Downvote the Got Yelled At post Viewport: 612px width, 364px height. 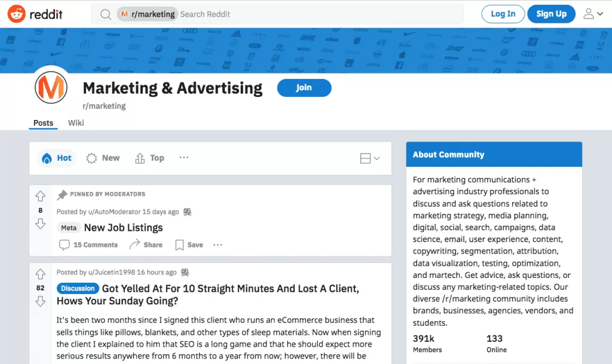pyautogui.click(x=40, y=302)
